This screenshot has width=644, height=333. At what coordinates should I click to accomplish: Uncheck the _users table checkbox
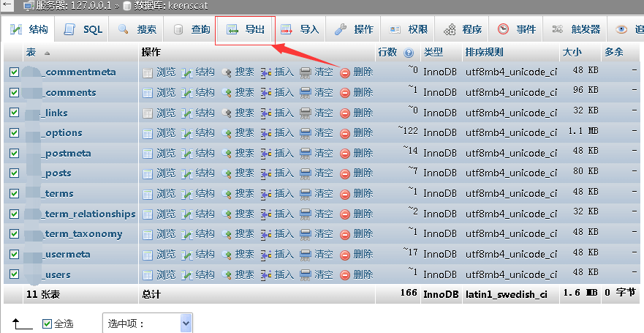14,274
